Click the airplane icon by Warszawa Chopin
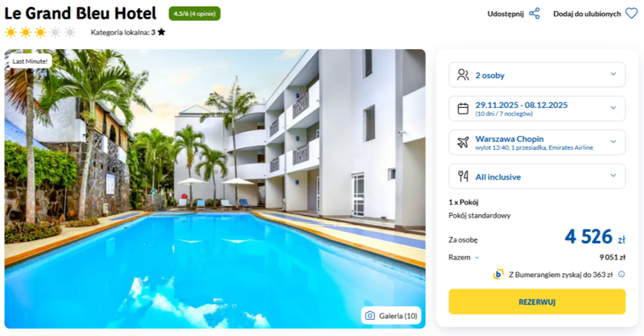The height and width of the screenshot is (336, 644). [x=463, y=143]
